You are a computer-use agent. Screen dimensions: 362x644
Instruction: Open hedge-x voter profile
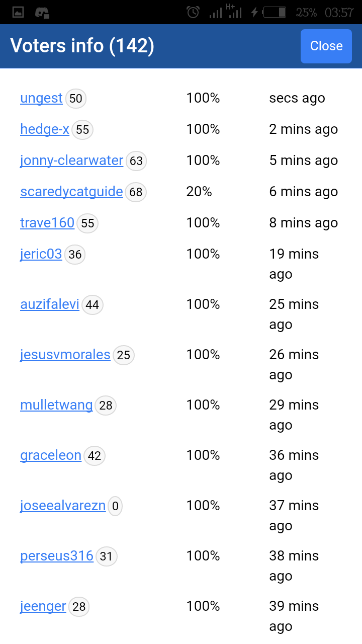[45, 129]
